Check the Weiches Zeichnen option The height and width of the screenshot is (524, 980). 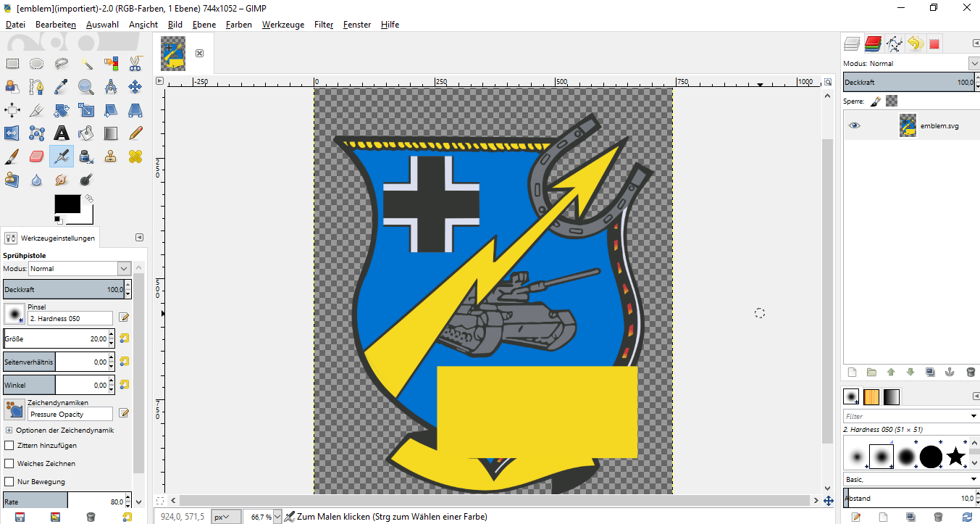(x=9, y=464)
